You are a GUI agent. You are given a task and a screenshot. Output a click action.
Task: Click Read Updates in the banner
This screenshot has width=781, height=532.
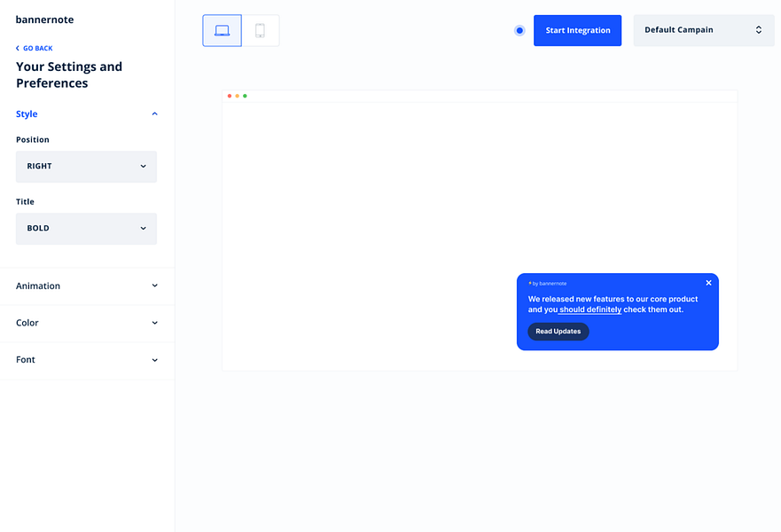(558, 332)
